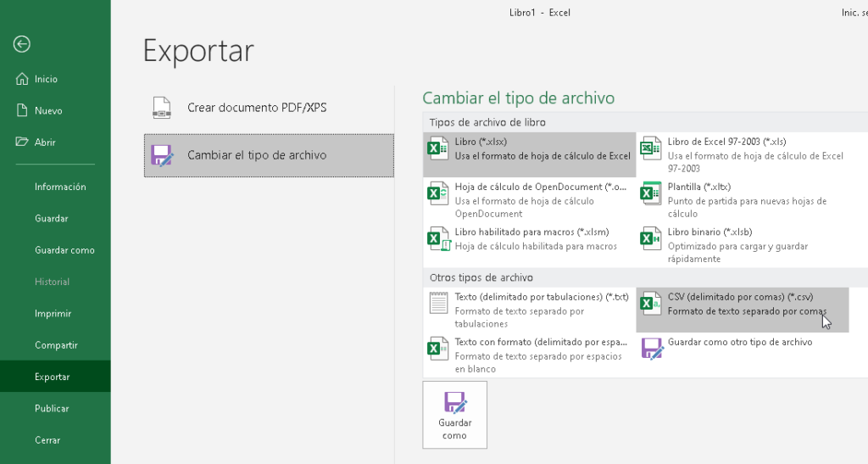This screenshot has width=868, height=464.
Task: Choose Libro habilitado para macros (*.xlsm)
Action: 530,245
